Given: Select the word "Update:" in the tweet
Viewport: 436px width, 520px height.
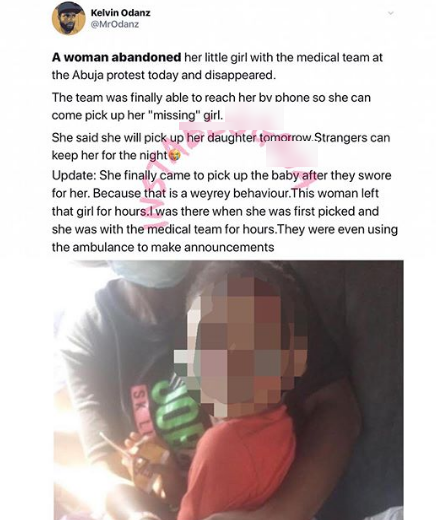Looking at the screenshot, I should coord(74,176).
